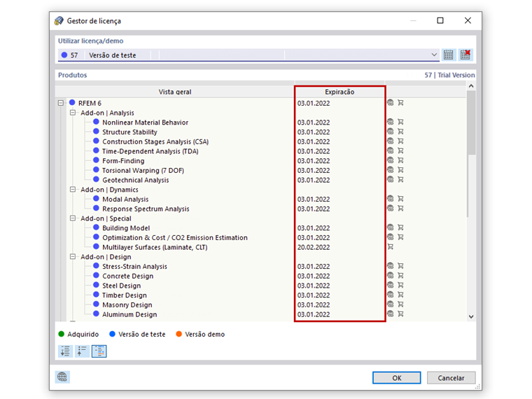This screenshot has width=532, height=399.
Task: Open web info for Steel Design
Action: 391,285
